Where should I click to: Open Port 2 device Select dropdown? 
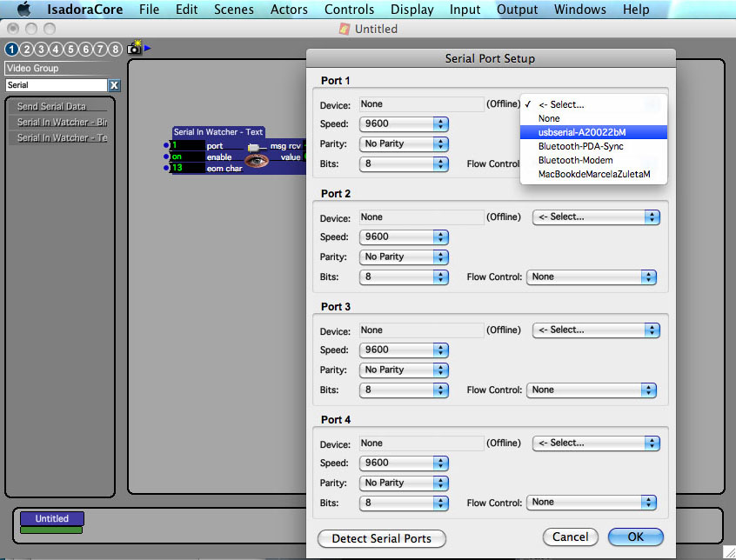(595, 217)
